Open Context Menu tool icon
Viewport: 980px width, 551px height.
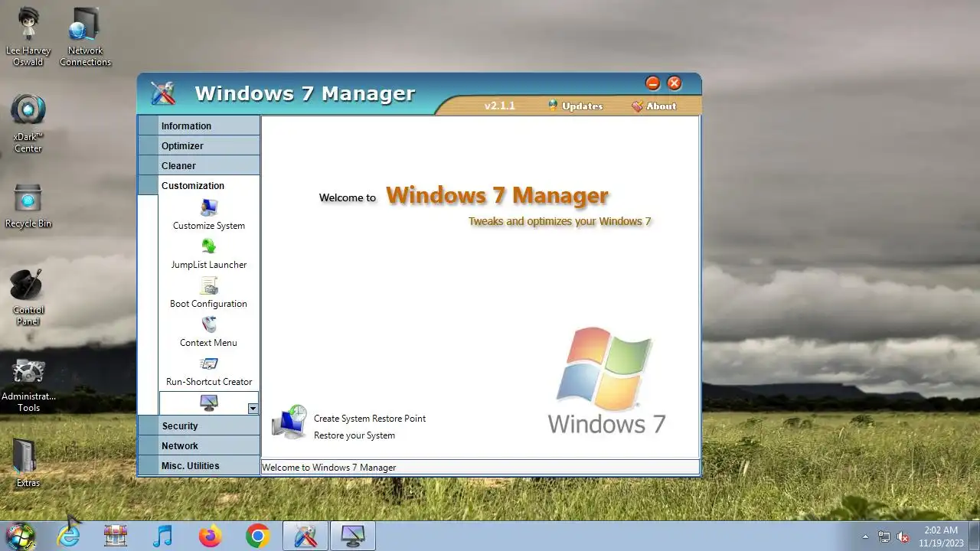click(209, 325)
